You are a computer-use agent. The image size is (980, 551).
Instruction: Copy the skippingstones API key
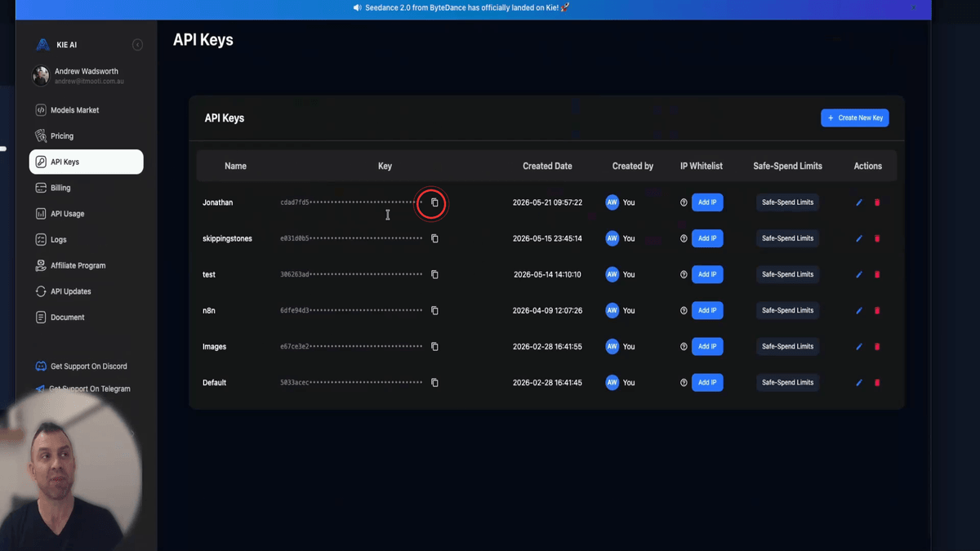pyautogui.click(x=434, y=238)
